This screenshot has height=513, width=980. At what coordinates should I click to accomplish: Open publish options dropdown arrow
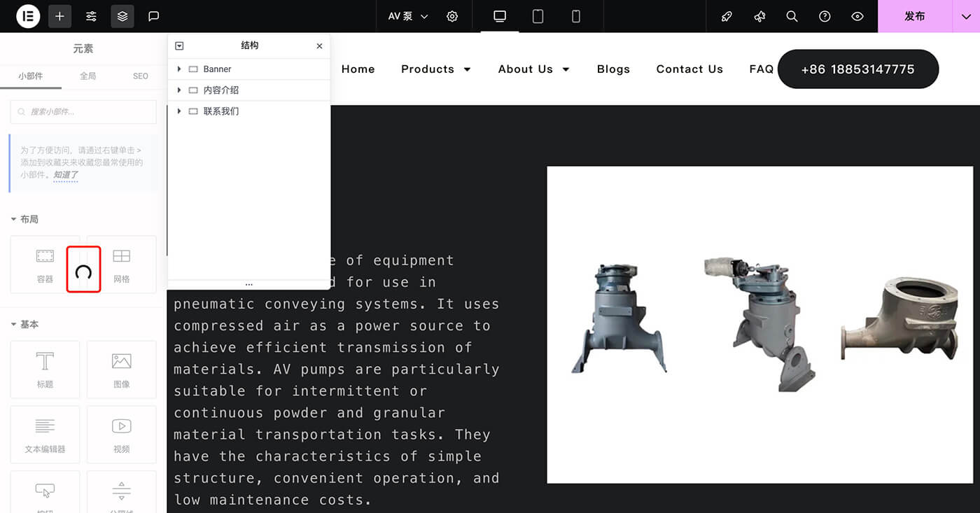click(966, 16)
